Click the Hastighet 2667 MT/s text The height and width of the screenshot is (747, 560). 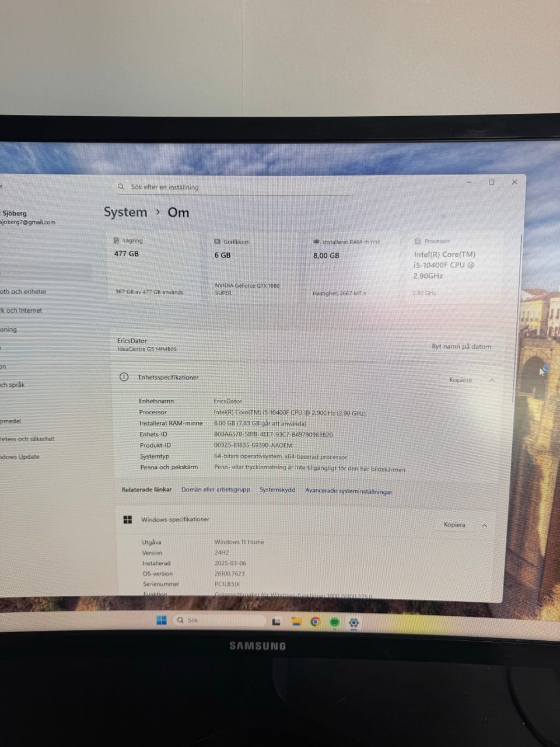pyautogui.click(x=339, y=293)
